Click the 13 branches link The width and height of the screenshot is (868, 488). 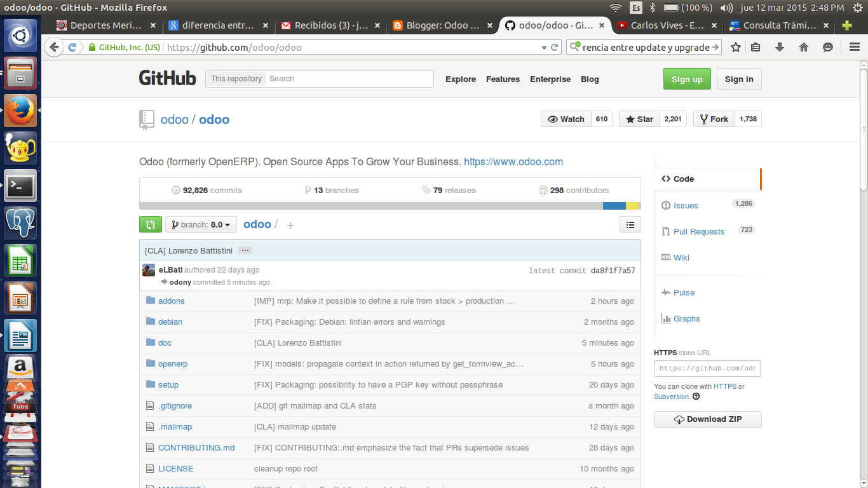(x=331, y=190)
